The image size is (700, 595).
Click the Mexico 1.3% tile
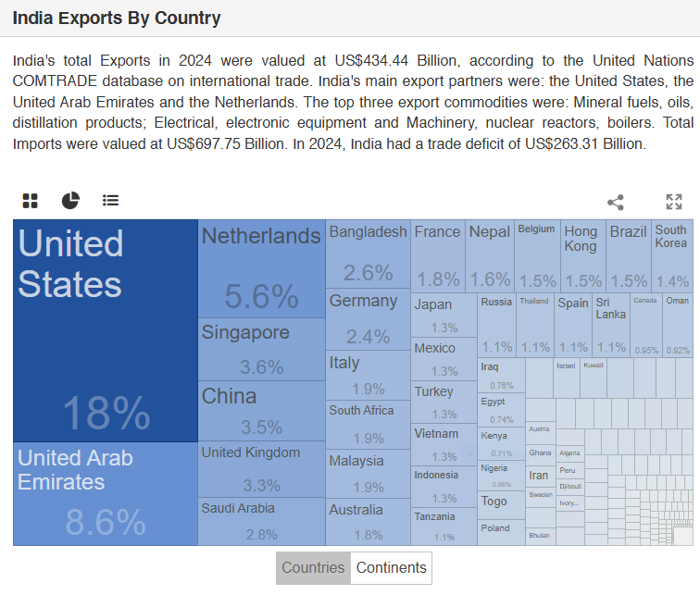pos(444,359)
